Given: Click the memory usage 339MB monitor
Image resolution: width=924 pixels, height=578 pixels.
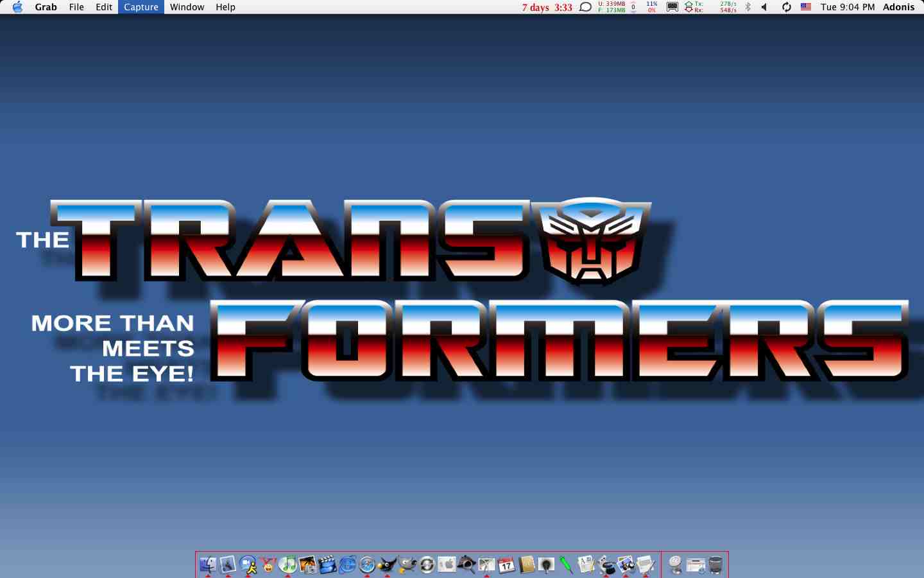Looking at the screenshot, I should point(612,7).
